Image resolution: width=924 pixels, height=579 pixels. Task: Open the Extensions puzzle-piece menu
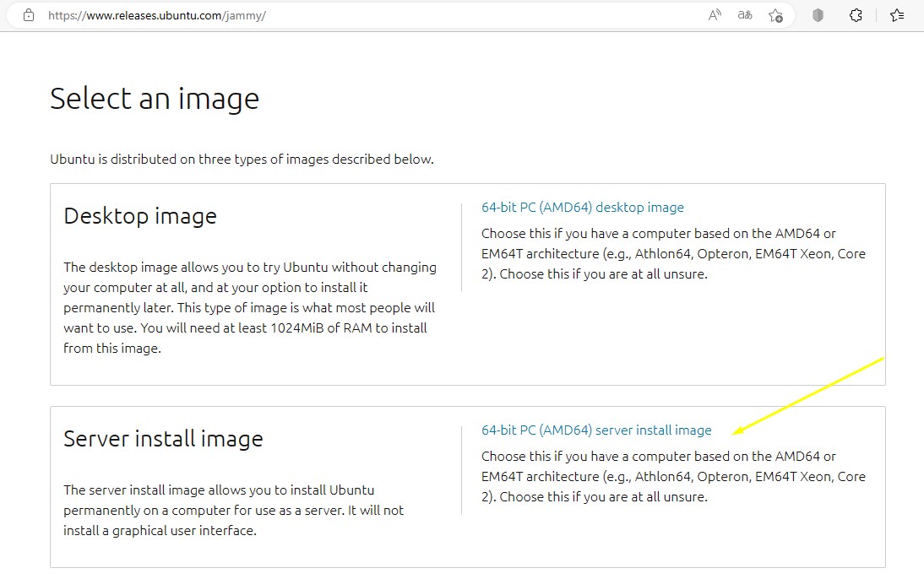click(x=856, y=15)
